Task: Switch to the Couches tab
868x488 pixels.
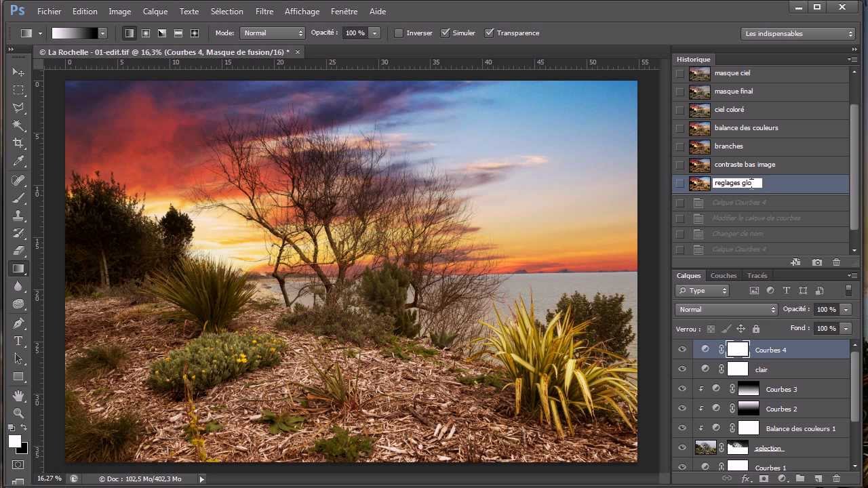Action: pos(724,275)
